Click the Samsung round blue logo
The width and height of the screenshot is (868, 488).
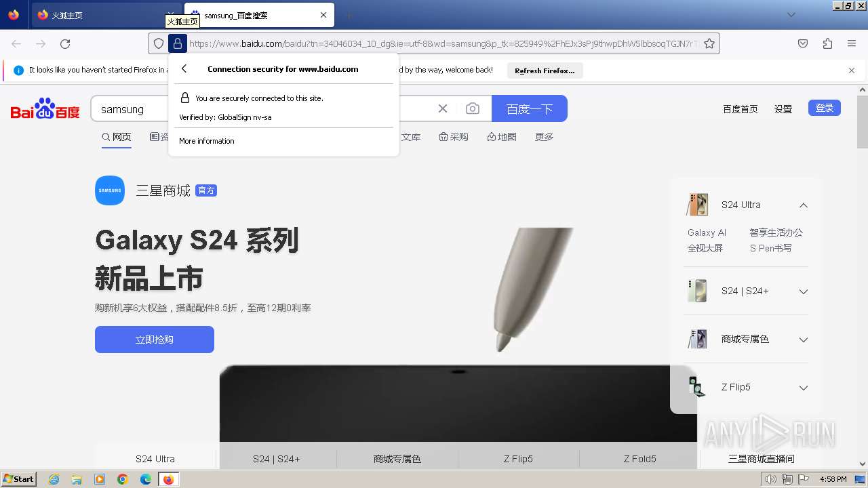(x=110, y=190)
